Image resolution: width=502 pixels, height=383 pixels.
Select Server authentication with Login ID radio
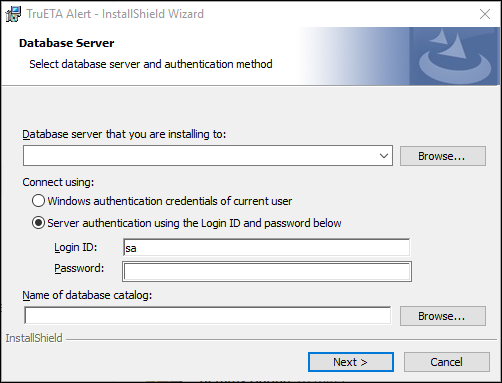[x=38, y=223]
